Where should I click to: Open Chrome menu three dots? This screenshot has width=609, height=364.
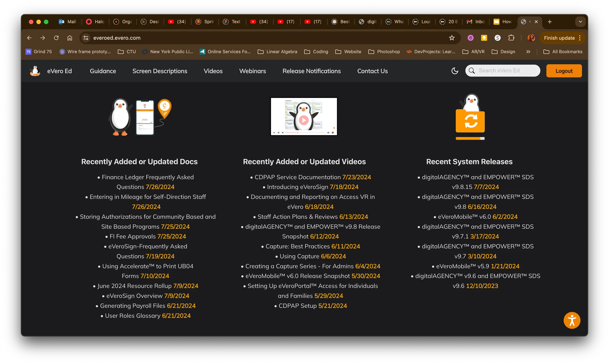580,38
